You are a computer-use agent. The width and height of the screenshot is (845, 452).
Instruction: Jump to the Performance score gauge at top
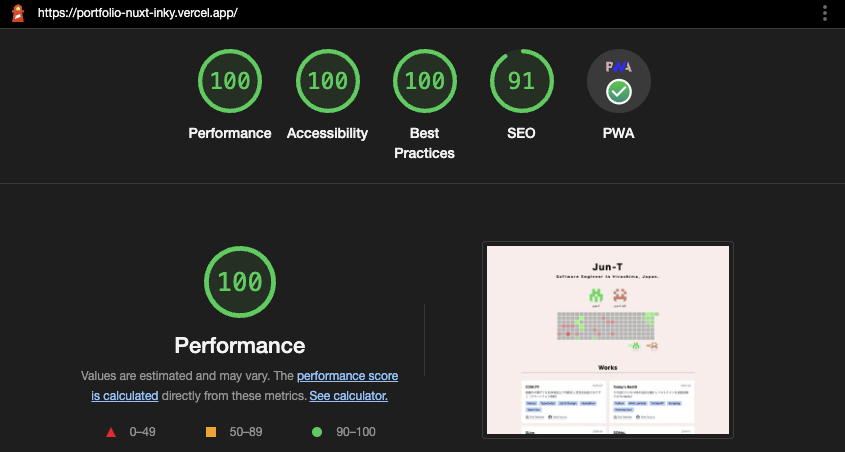point(230,81)
